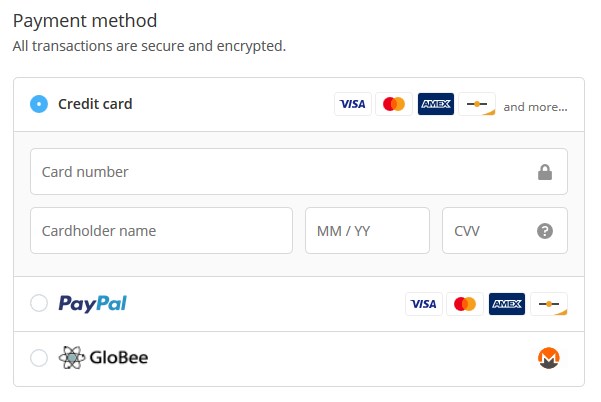601x402 pixels.
Task: Click the Visa icon in PayPal row
Action: click(424, 304)
